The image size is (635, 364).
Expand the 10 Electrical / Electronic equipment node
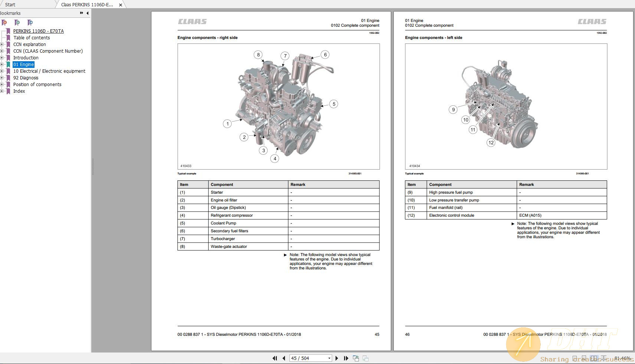click(2, 71)
